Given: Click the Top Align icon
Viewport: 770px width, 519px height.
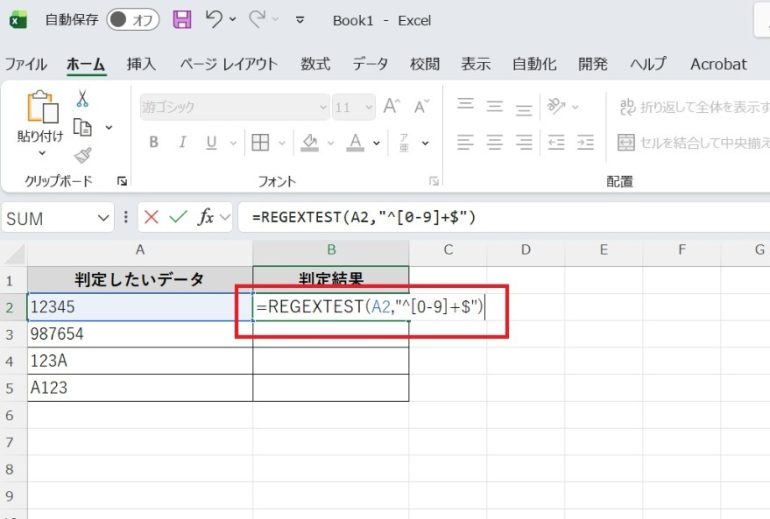Looking at the screenshot, I should point(466,105).
